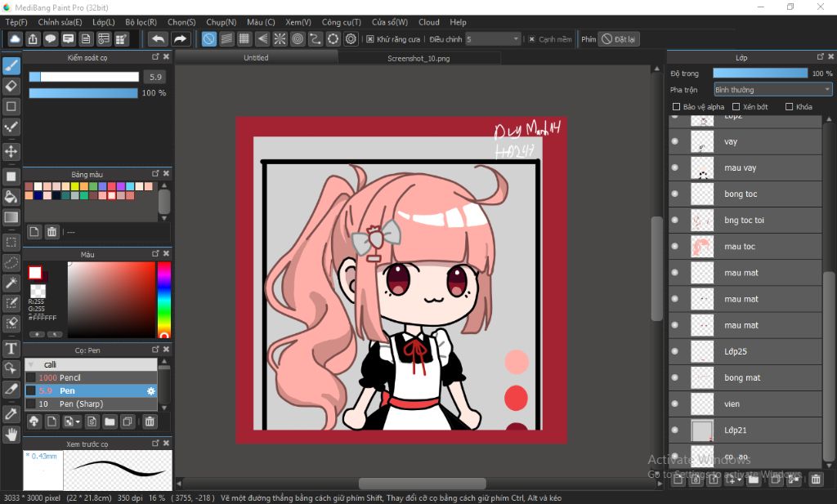Switch to the Untitled tab

(256, 58)
